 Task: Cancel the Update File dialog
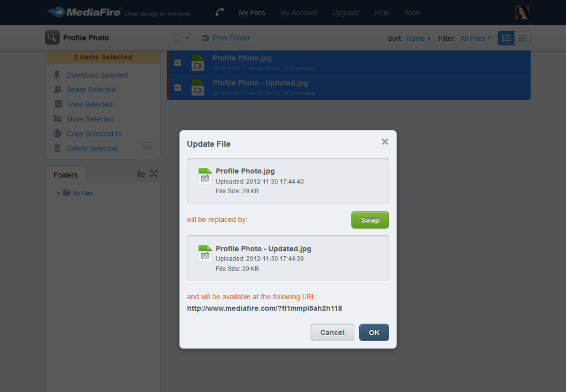(x=332, y=332)
